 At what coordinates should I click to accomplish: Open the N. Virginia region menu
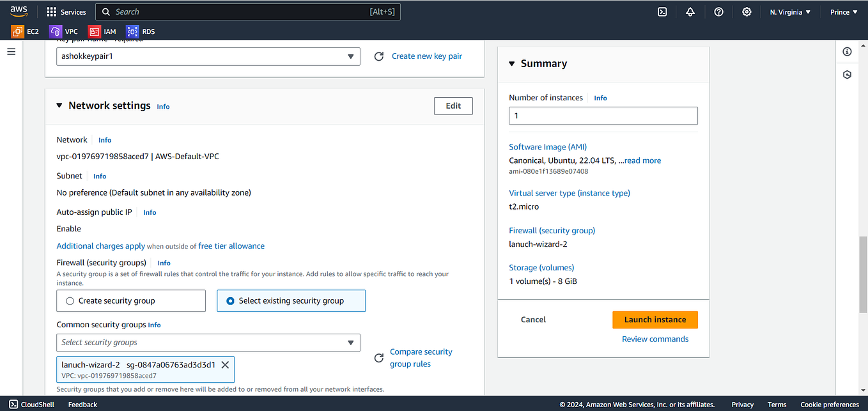point(789,12)
